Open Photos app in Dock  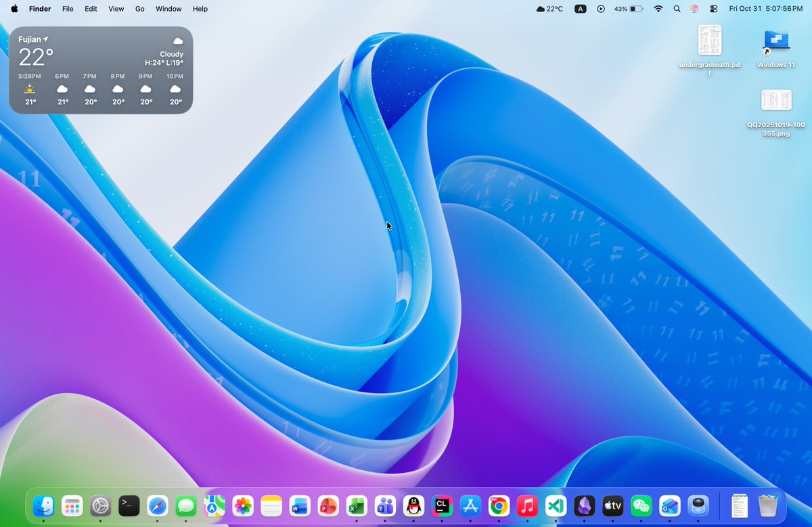[x=243, y=505]
